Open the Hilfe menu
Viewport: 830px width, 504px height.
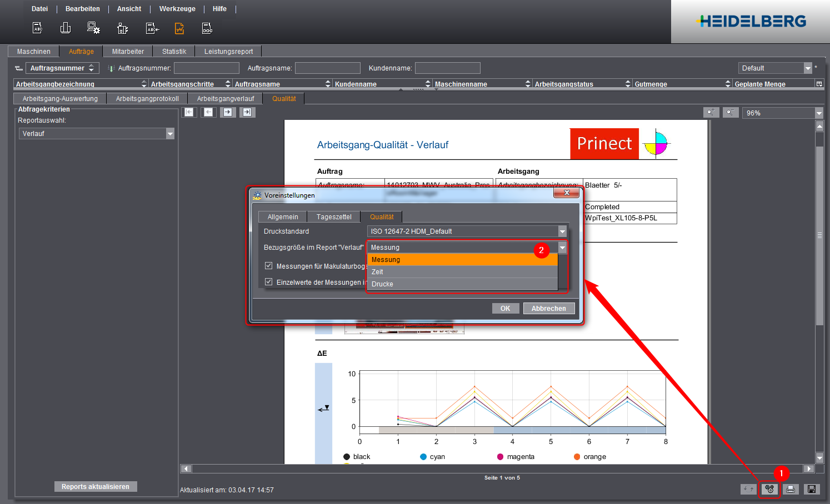click(219, 9)
